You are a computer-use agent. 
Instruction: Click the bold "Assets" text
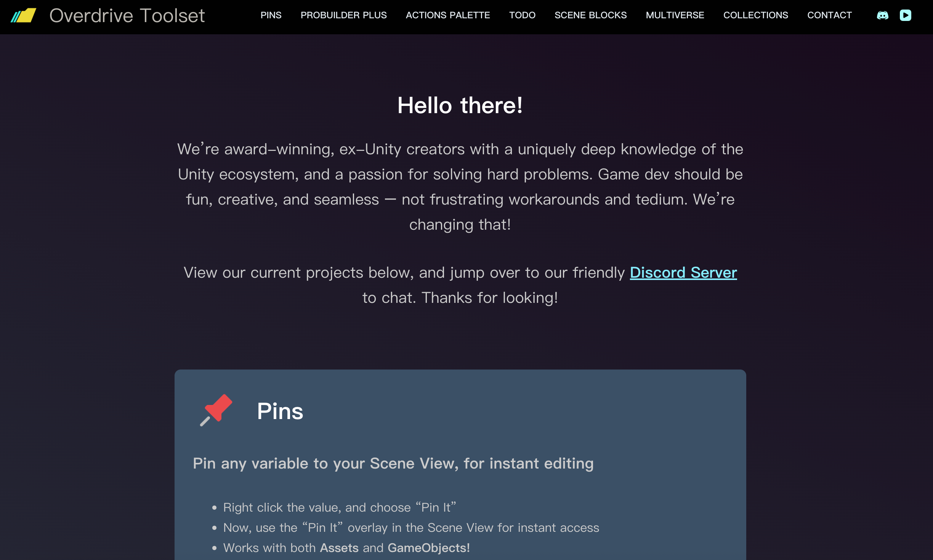[x=339, y=548]
